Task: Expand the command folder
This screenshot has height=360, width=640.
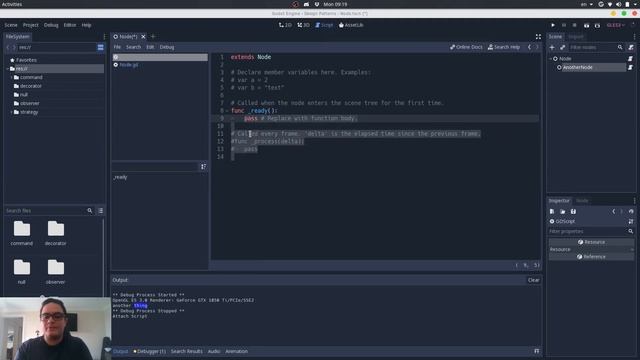Action: pos(11,77)
